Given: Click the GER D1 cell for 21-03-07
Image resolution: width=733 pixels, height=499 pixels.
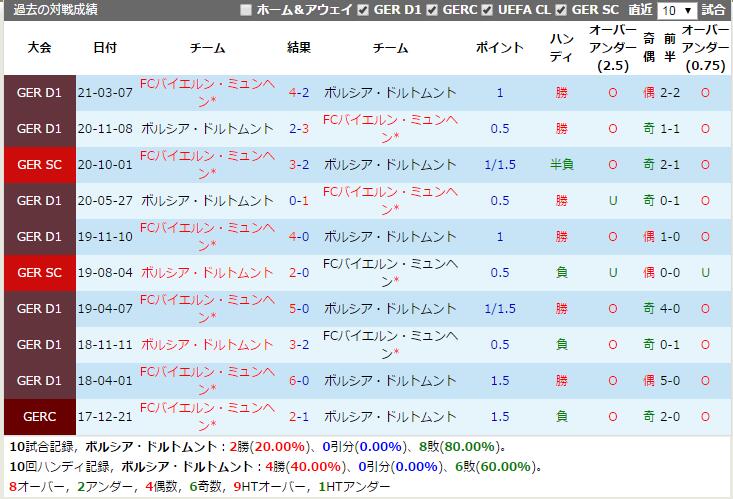Looking at the screenshot, I should click(39, 93).
